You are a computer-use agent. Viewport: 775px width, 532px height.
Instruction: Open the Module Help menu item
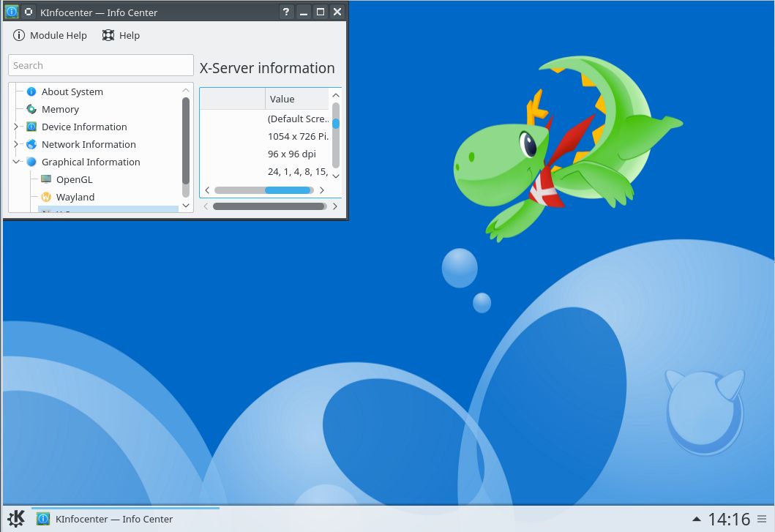50,35
